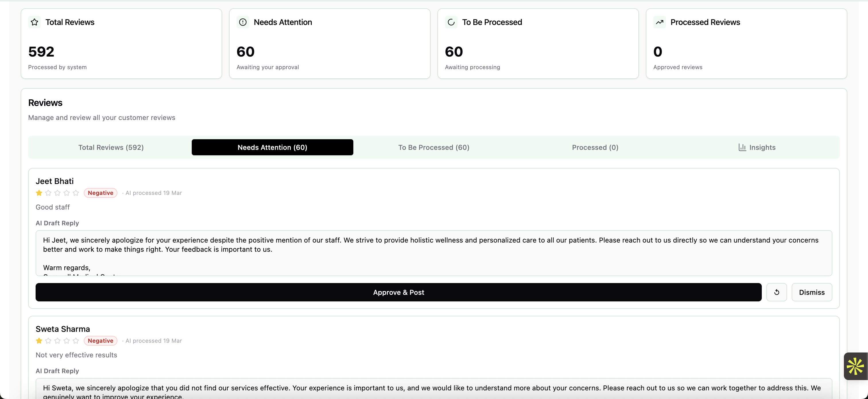Click the fifth star in Sweta Sharma's rating

coord(76,341)
